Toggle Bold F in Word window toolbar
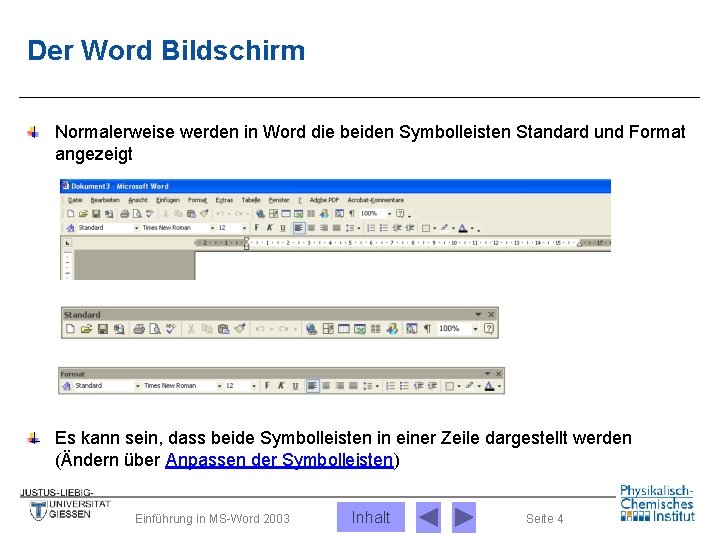This screenshot has height=540, width=720. pyautogui.click(x=257, y=228)
